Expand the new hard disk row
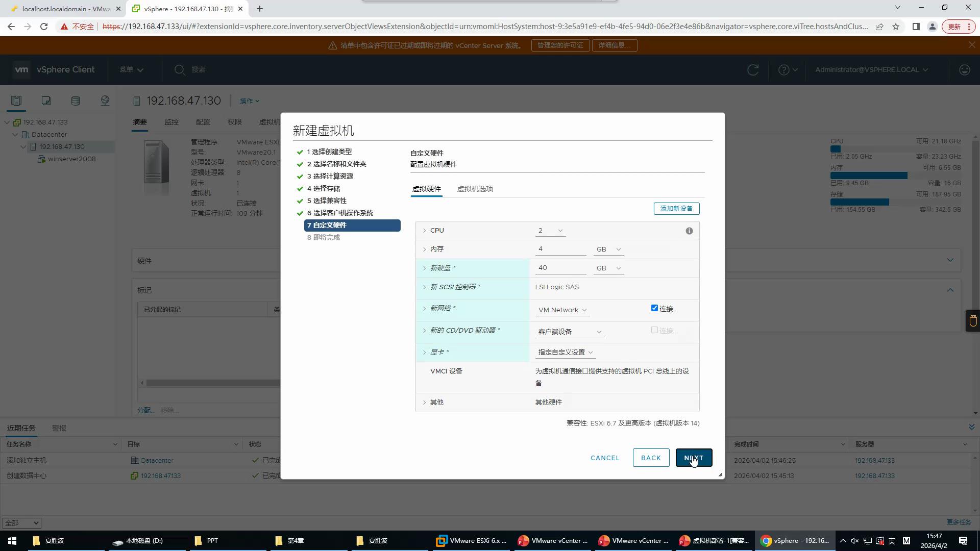 [x=424, y=268]
